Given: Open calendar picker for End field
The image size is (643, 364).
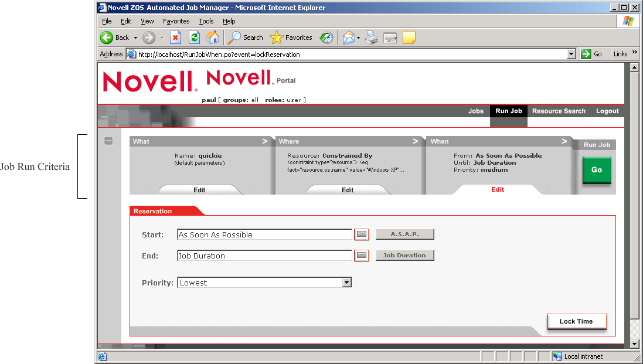Looking at the screenshot, I should (361, 256).
